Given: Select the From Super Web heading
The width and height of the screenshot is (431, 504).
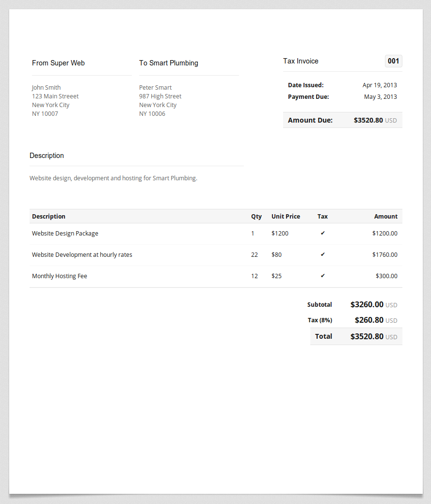Looking at the screenshot, I should click(58, 63).
